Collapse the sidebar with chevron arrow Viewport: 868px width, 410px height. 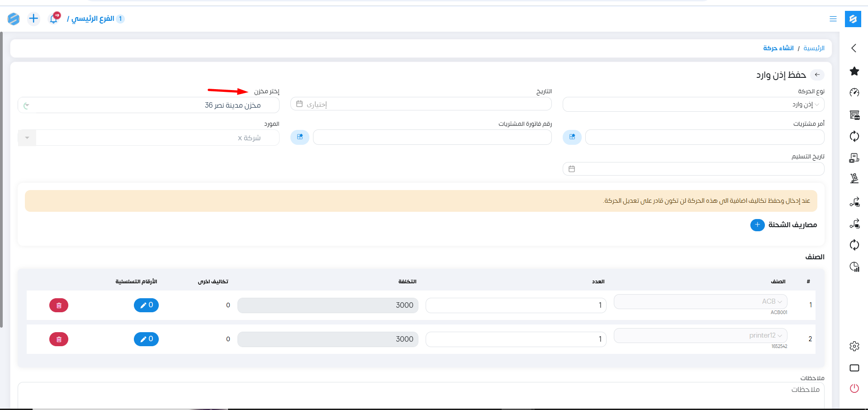click(854, 48)
